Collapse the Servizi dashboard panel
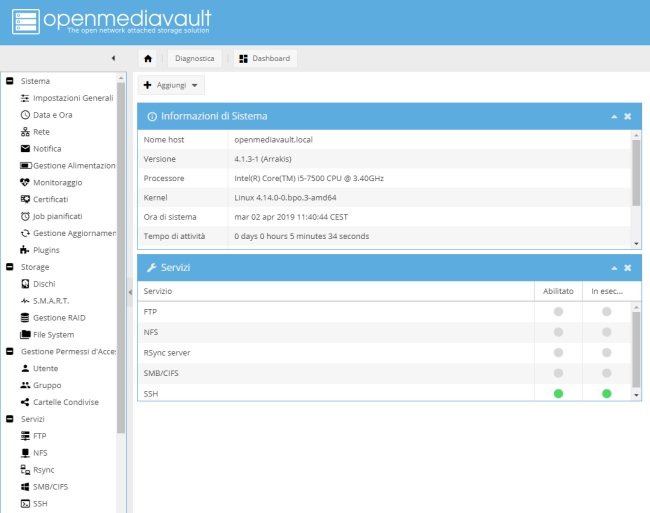The height and width of the screenshot is (513, 650). [614, 269]
